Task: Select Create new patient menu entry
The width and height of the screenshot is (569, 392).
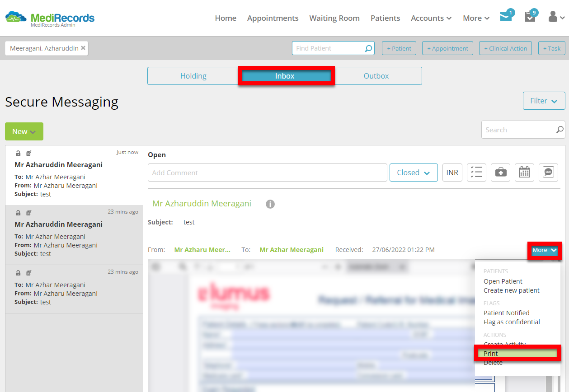Action: tap(511, 290)
